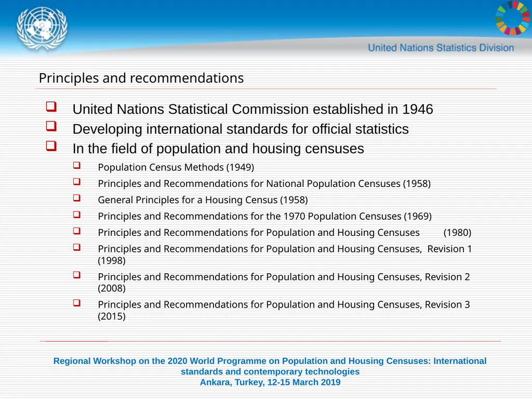
Task: Select 'General Principles for a Housing Census (1958)'
Action: (203, 200)
